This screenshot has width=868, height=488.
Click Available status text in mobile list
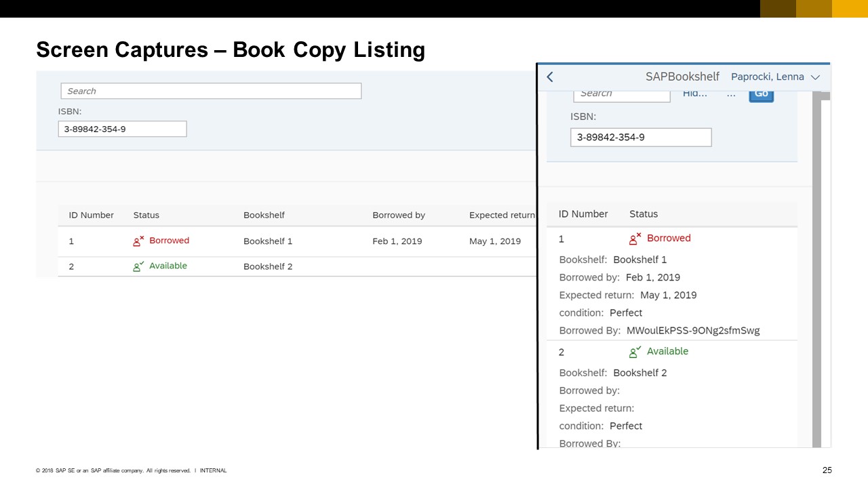667,351
